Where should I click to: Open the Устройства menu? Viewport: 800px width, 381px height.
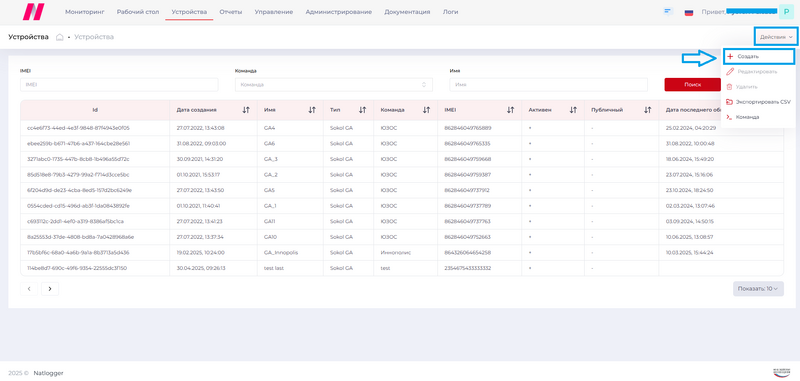tap(189, 12)
